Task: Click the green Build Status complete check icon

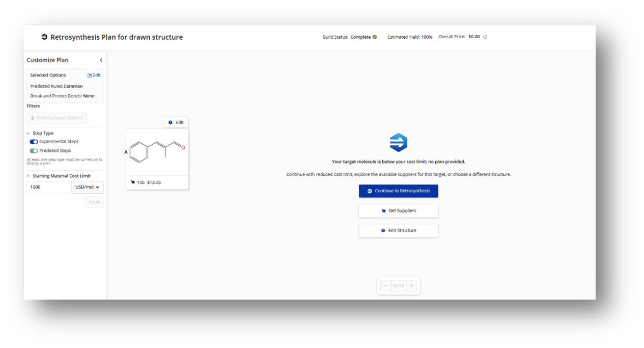Action: coord(375,37)
